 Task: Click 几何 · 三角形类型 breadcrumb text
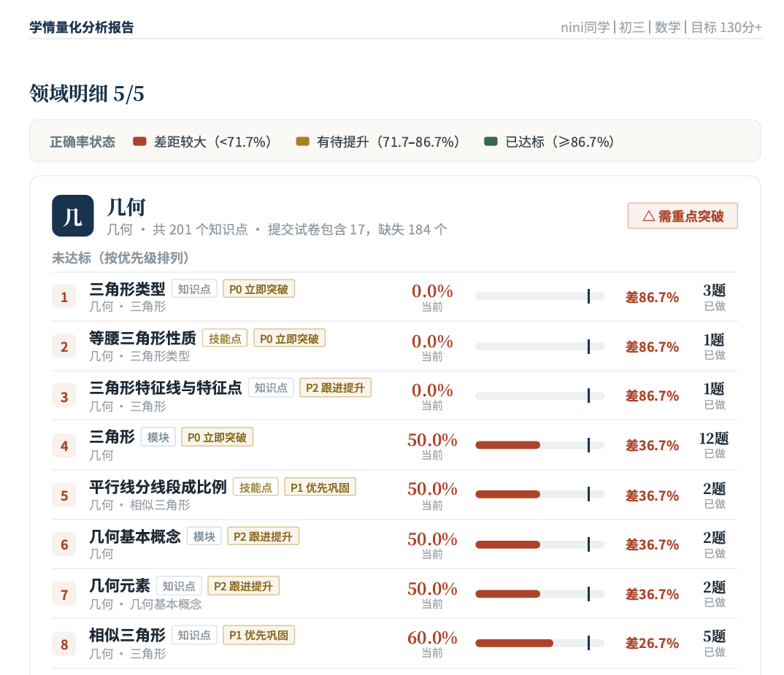[139, 356]
